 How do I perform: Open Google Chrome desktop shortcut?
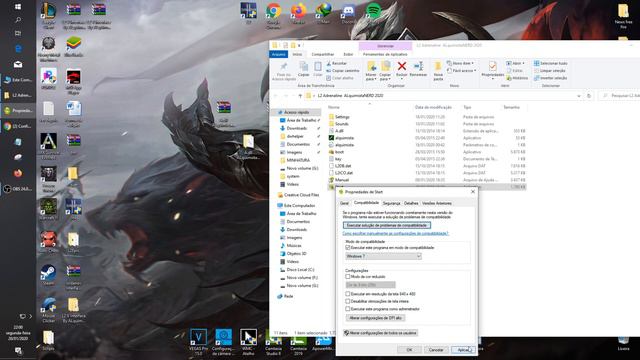click(x=273, y=16)
